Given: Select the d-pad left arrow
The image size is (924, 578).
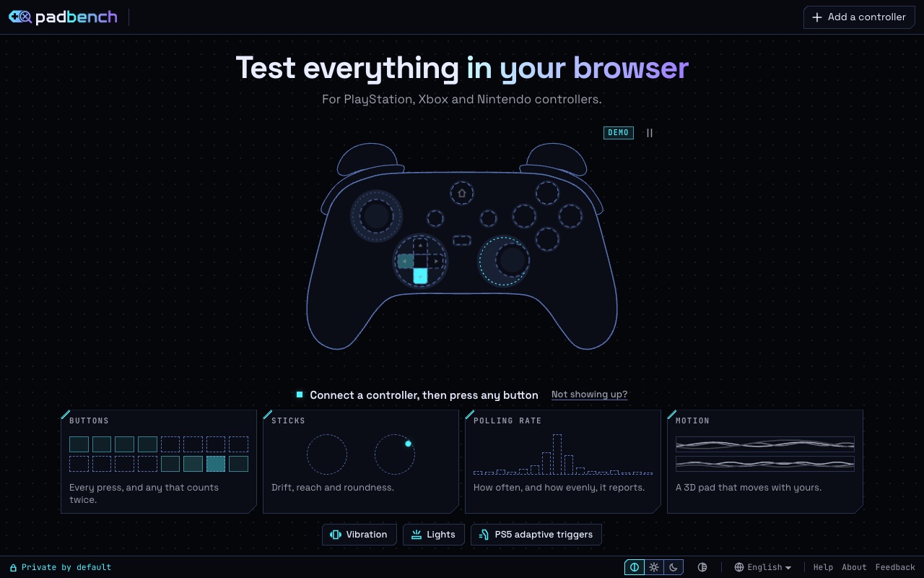Looking at the screenshot, I should (x=406, y=261).
